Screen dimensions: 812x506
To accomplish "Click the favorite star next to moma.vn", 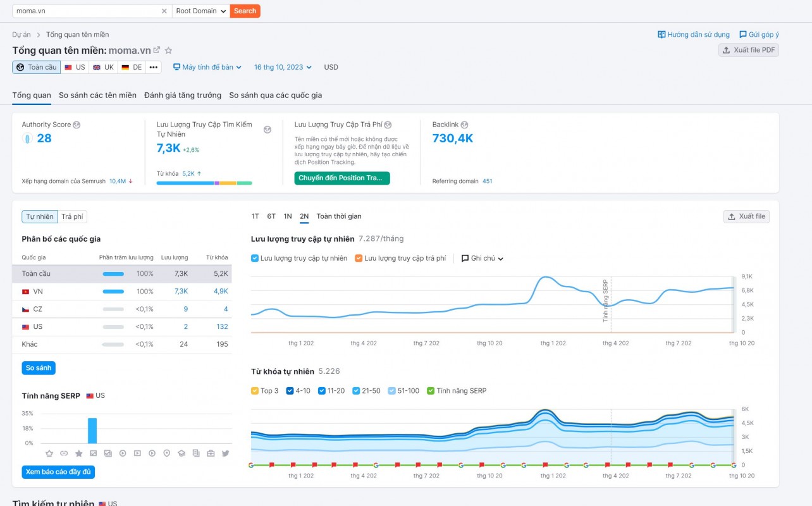I will pyautogui.click(x=168, y=51).
